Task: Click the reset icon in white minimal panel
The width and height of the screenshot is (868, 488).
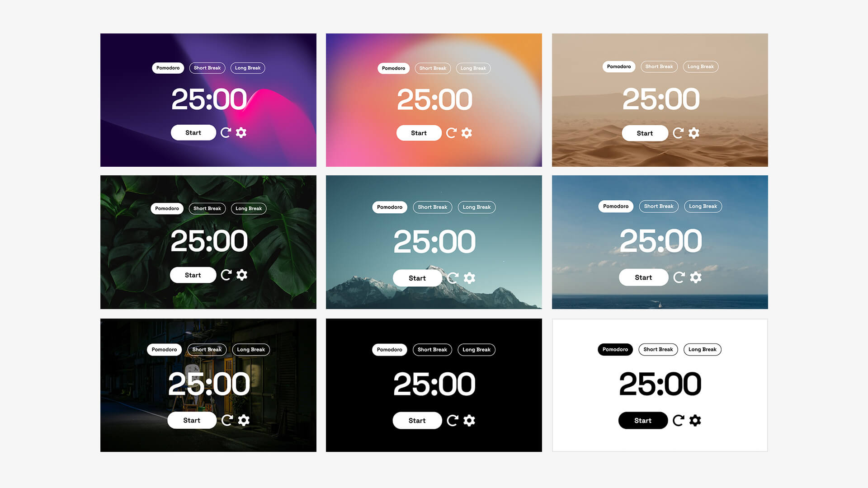Action: 679,420
